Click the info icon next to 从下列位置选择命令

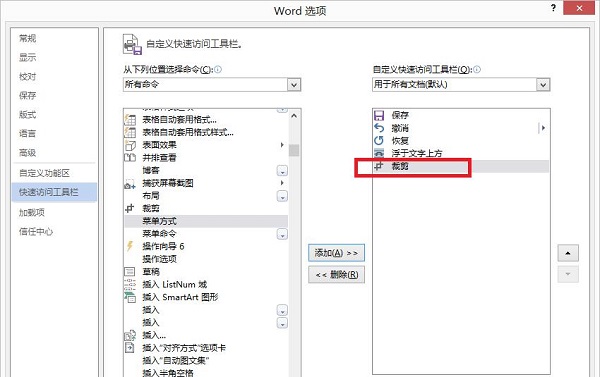coord(218,69)
